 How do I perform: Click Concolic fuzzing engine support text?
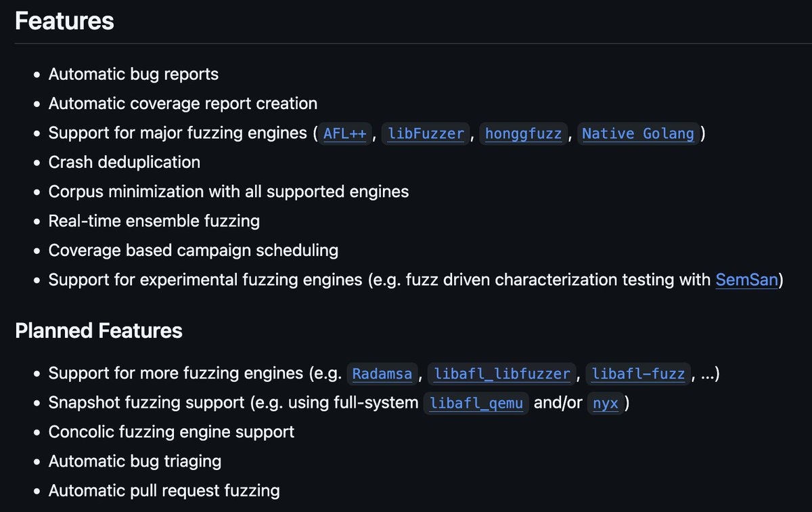171,431
